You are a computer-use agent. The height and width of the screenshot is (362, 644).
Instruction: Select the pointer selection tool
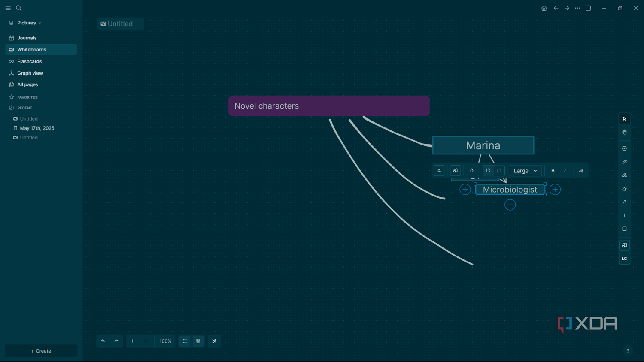[x=624, y=119]
